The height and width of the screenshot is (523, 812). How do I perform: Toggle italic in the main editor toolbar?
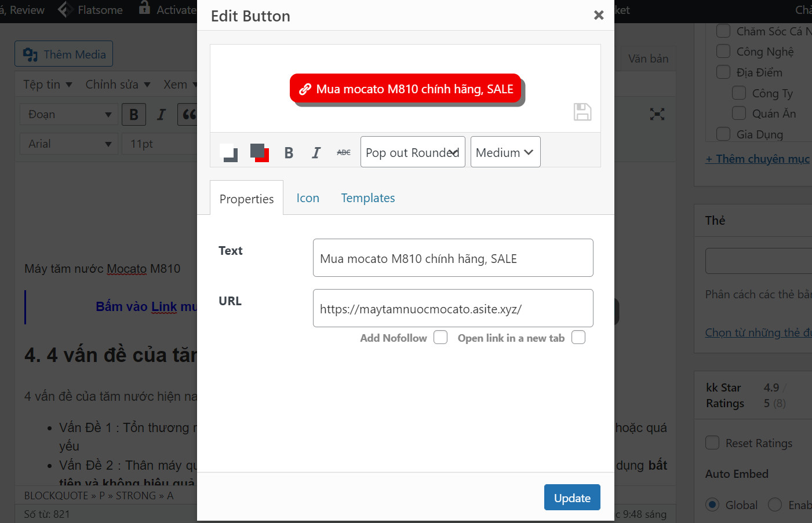(161, 114)
